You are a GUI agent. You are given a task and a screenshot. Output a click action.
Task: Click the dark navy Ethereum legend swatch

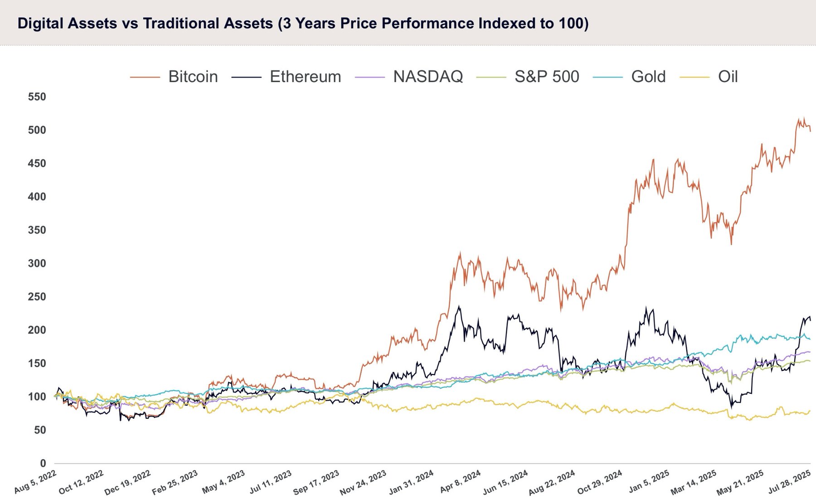coord(247,78)
